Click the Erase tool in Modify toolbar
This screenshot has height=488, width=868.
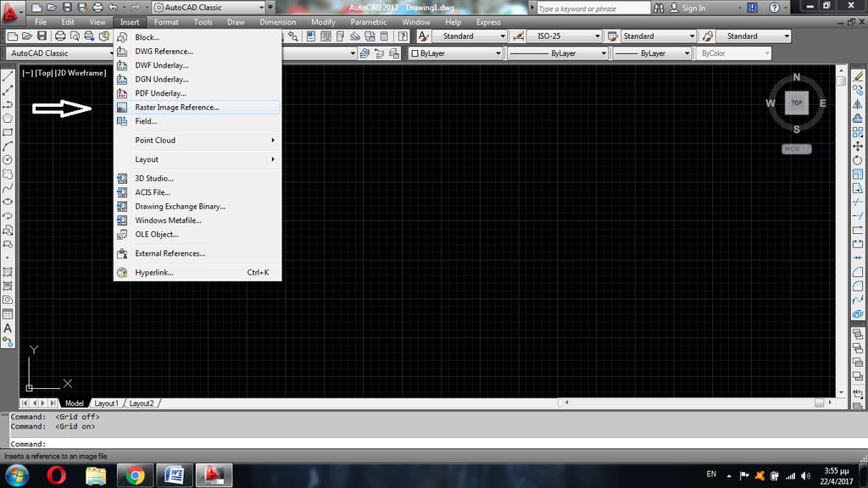tap(858, 76)
